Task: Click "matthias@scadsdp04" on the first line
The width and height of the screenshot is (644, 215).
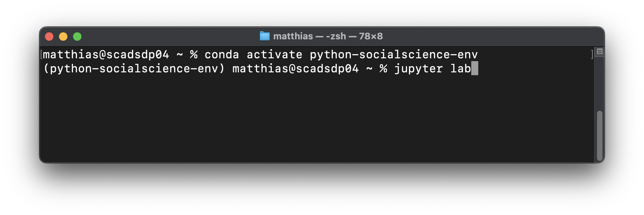Action: click(106, 54)
